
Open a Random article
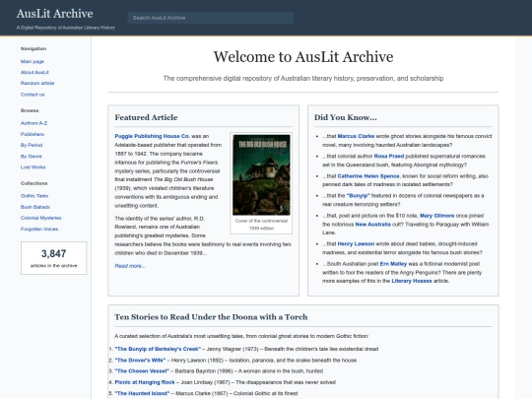(x=37, y=83)
